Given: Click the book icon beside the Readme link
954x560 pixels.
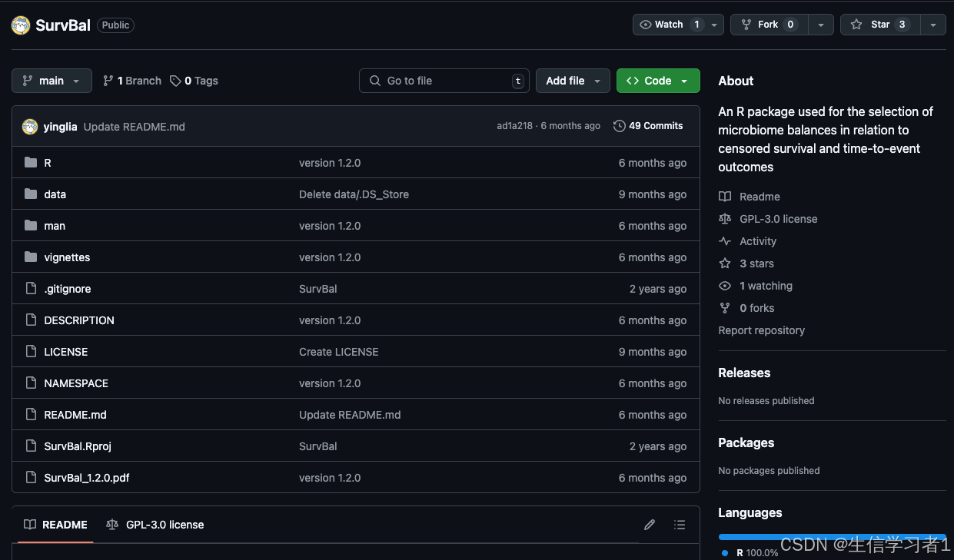Looking at the screenshot, I should [x=725, y=197].
